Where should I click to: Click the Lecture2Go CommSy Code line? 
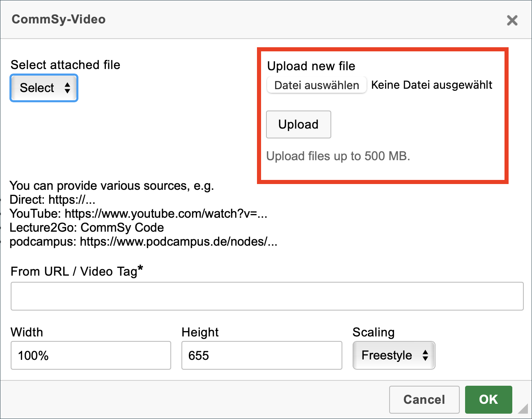87,228
